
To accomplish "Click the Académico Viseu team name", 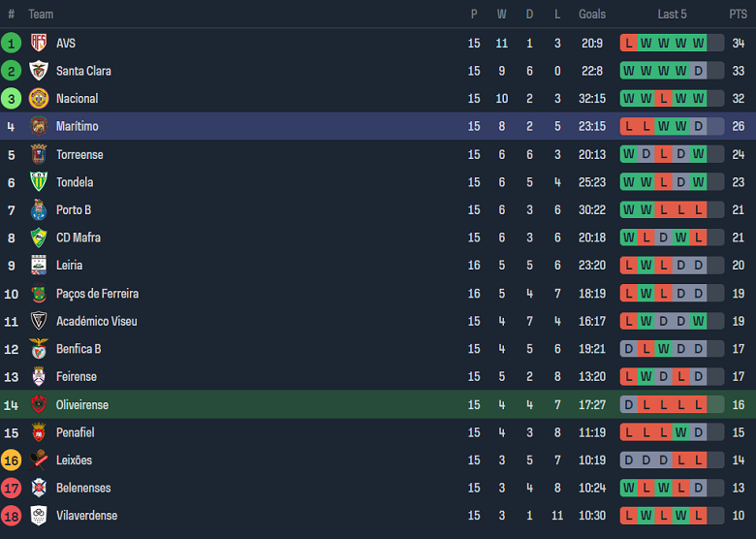I will 96,321.
